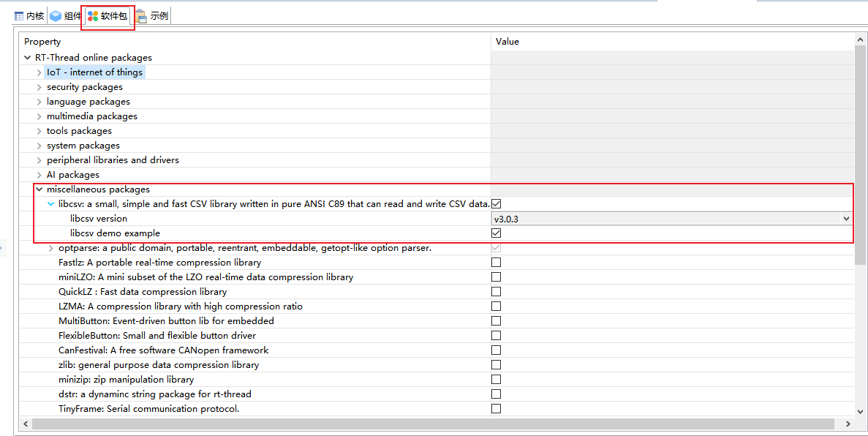Enable the zlib compression library package
The height and width of the screenshot is (436, 868).
pyautogui.click(x=496, y=364)
